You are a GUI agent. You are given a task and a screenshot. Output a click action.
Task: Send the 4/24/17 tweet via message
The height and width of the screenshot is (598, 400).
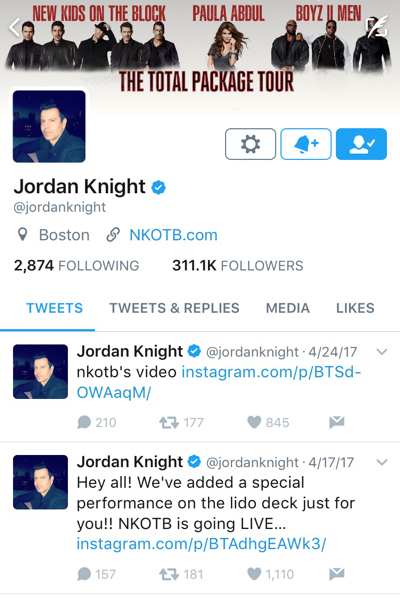(x=337, y=422)
